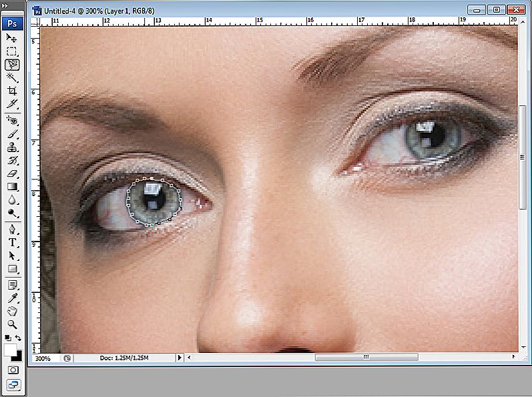
Task: Activate the Hand tool
Action: point(13,311)
